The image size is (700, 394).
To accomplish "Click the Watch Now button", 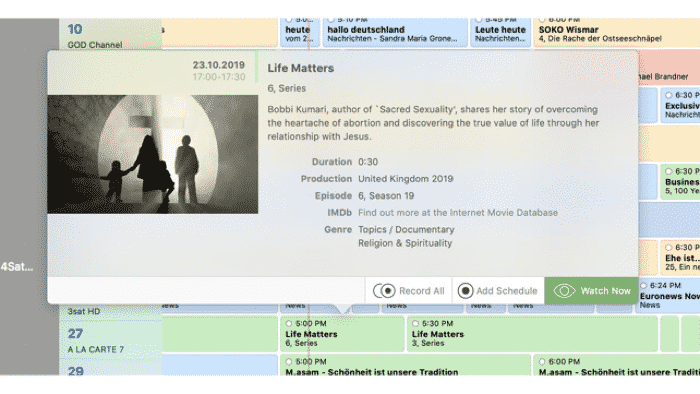I will coord(591,291).
